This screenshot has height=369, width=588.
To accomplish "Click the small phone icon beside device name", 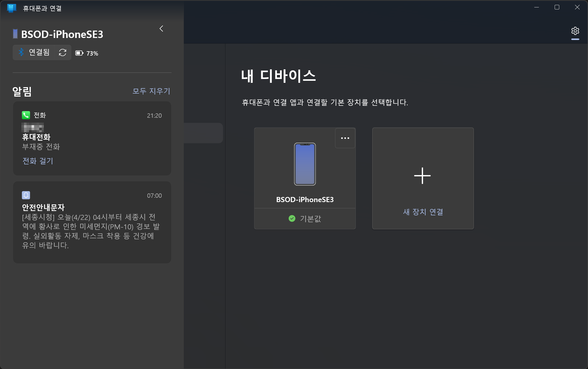I will click(x=15, y=34).
